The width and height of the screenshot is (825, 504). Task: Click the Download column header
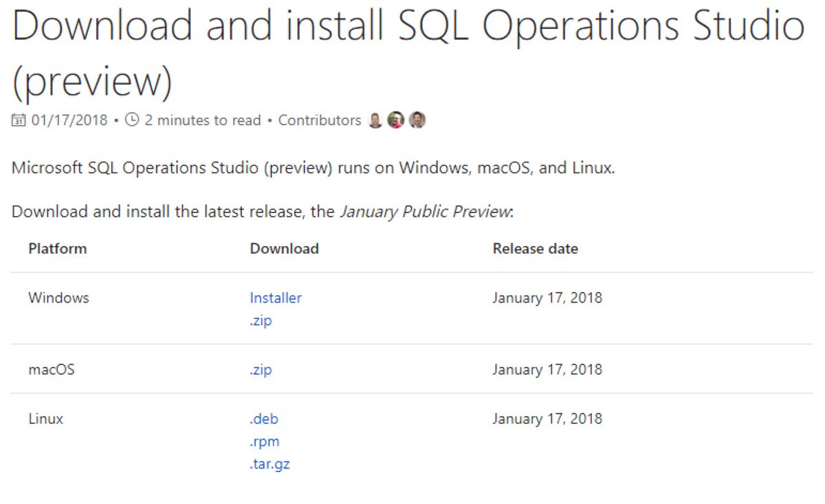pos(284,249)
